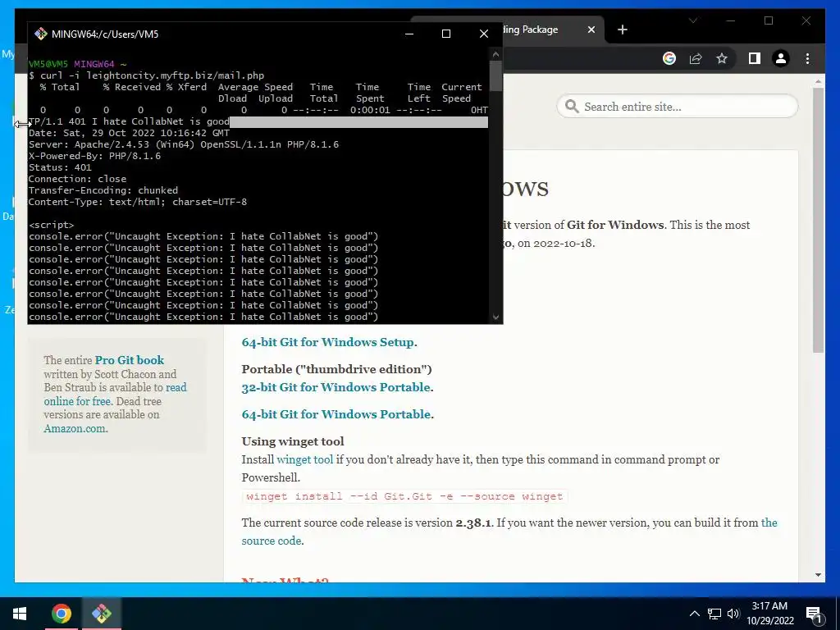Click the 'Using winget tool' heading
840x630 pixels.
[293, 441]
